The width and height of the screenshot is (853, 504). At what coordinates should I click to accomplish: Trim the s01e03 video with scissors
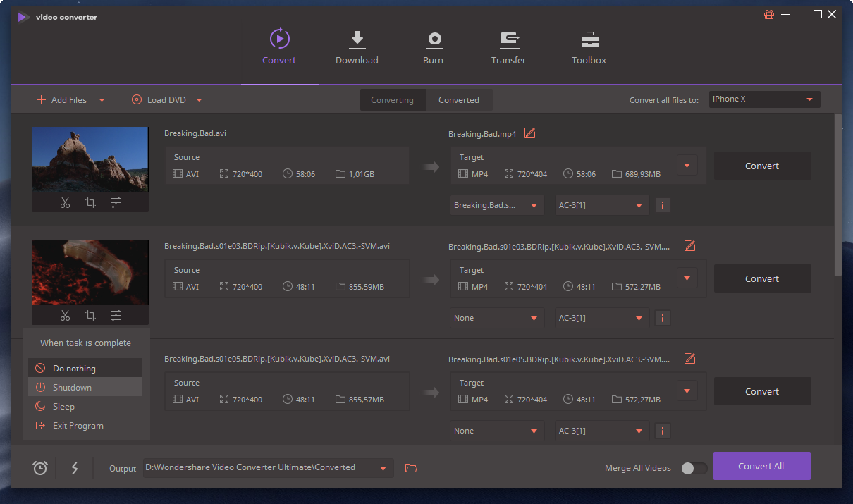click(x=65, y=316)
